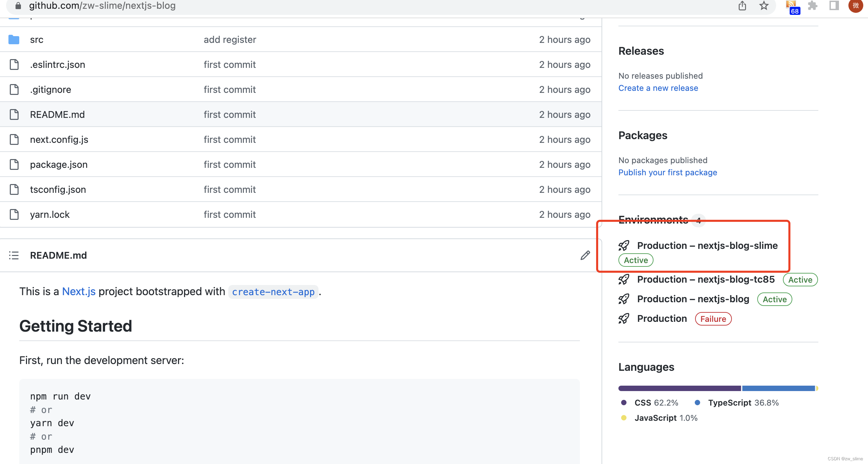
Task: Click the purple CSS segment of language bar
Action: [x=680, y=388]
